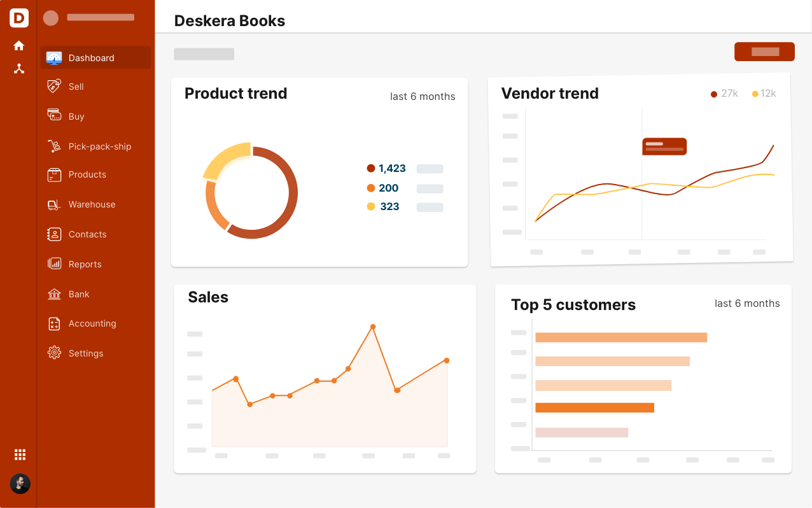
Task: Click the shortest pink bar in Top 5 customers
Action: point(582,432)
